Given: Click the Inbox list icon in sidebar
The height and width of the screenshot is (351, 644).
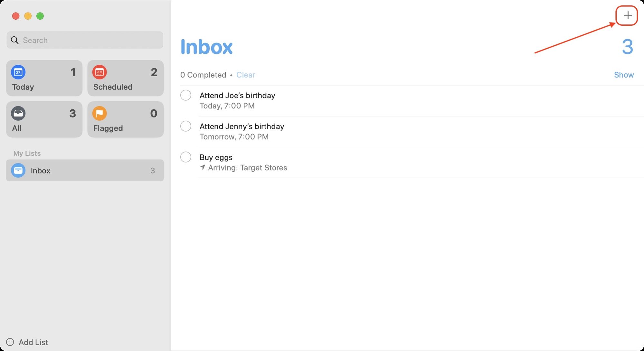Looking at the screenshot, I should click(18, 170).
